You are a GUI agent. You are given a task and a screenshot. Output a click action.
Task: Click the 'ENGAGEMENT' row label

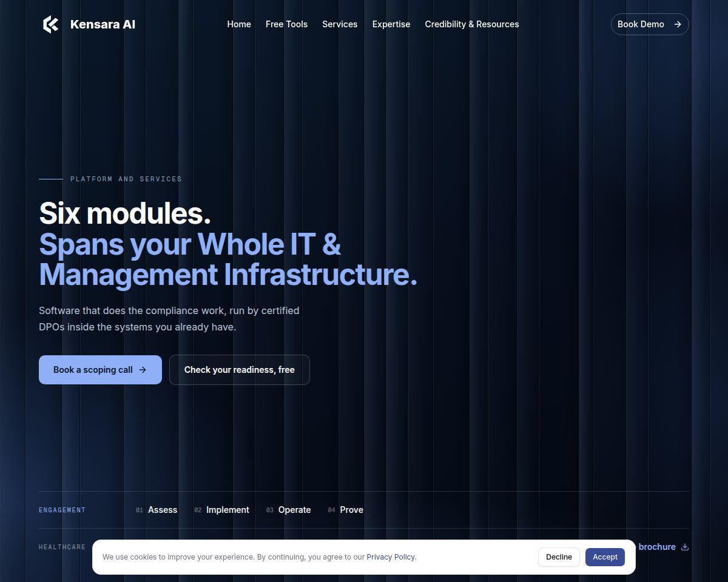(62, 510)
